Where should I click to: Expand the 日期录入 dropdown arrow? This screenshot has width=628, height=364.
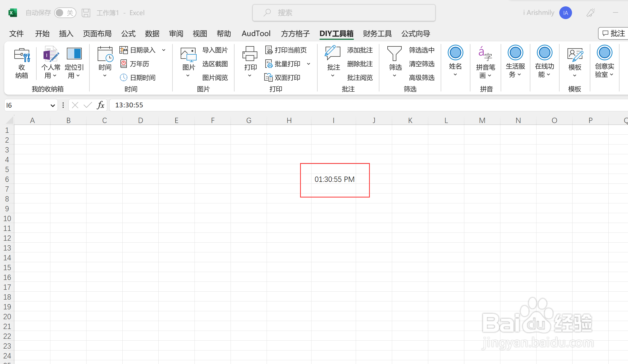(164, 50)
